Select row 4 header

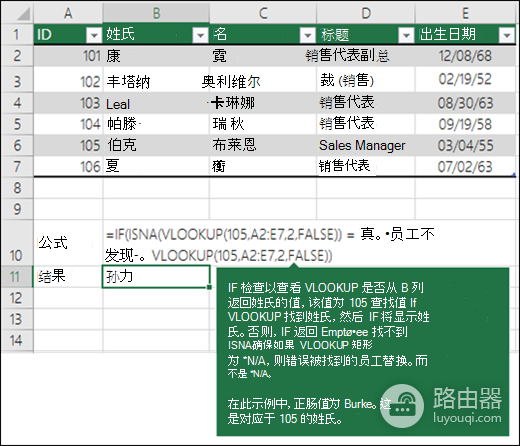click(x=17, y=103)
